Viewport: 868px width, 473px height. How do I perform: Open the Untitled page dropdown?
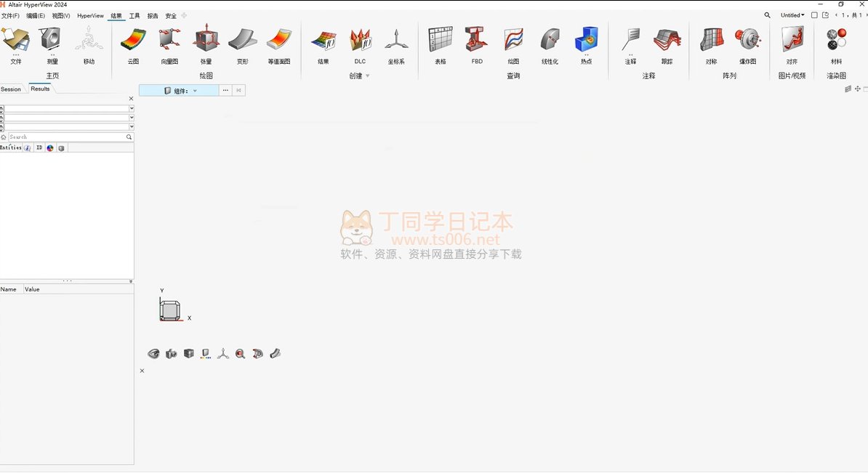pyautogui.click(x=792, y=15)
